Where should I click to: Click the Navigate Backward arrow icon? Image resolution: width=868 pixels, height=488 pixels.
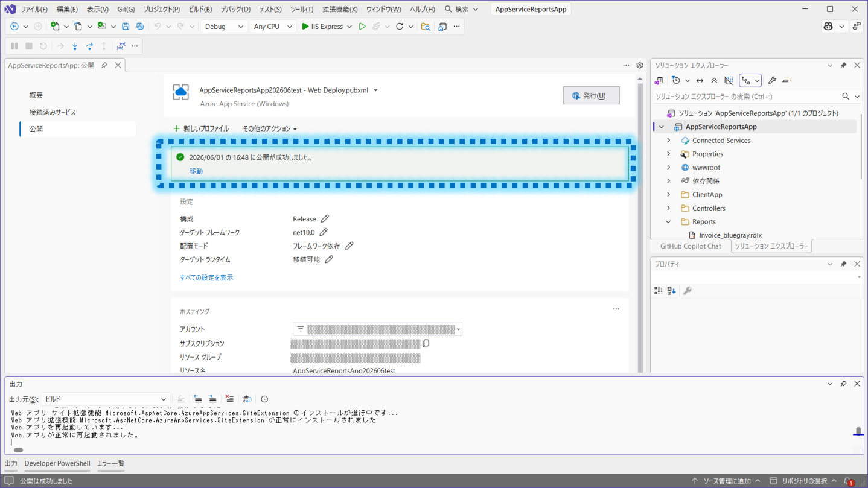pyautogui.click(x=14, y=27)
